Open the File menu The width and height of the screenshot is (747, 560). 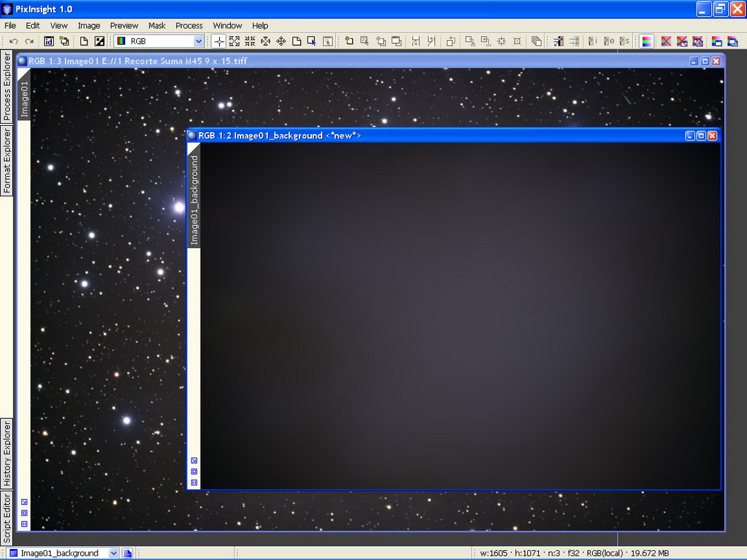[10, 26]
